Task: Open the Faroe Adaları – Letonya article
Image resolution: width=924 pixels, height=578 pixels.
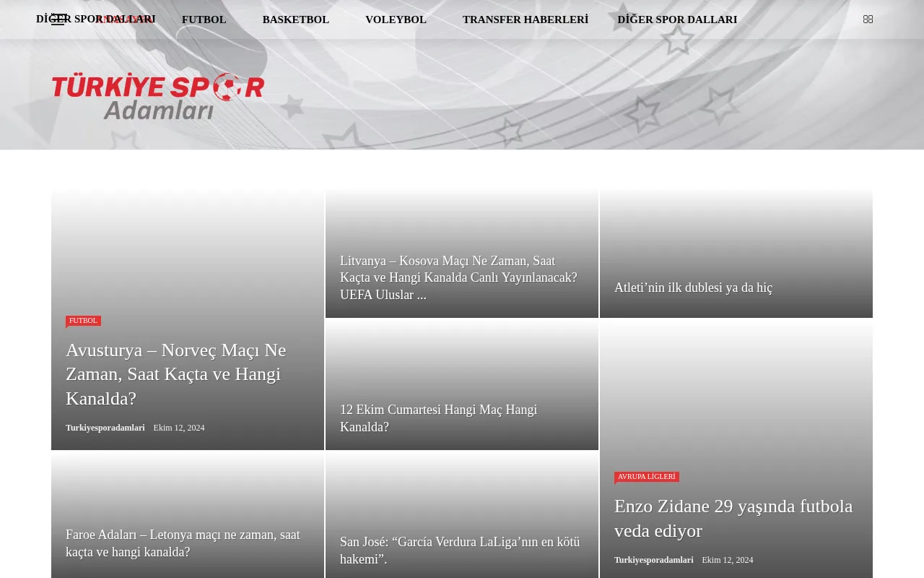Action: (183, 543)
